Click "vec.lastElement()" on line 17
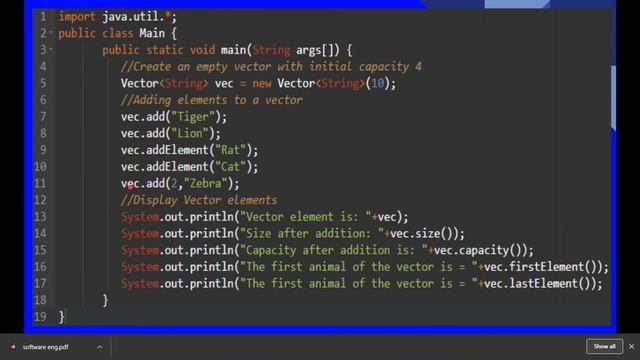This screenshot has width=640, height=360. point(537,284)
